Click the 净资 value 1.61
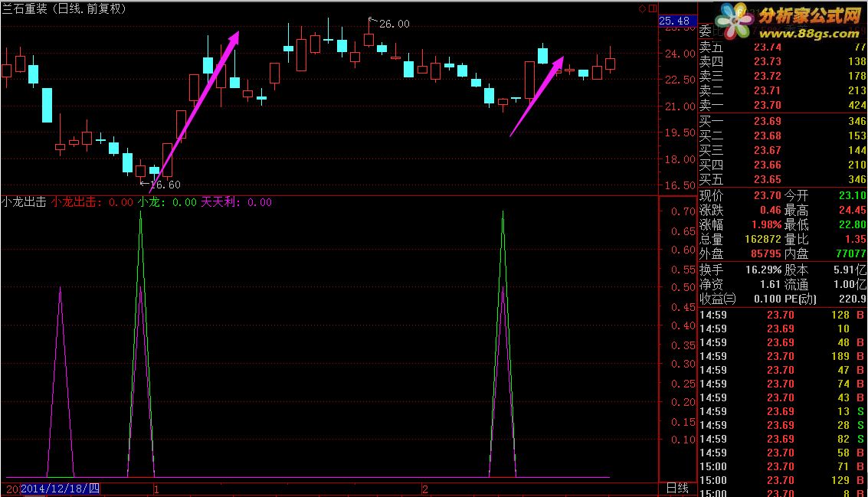The height and width of the screenshot is (497, 868). 770,284
